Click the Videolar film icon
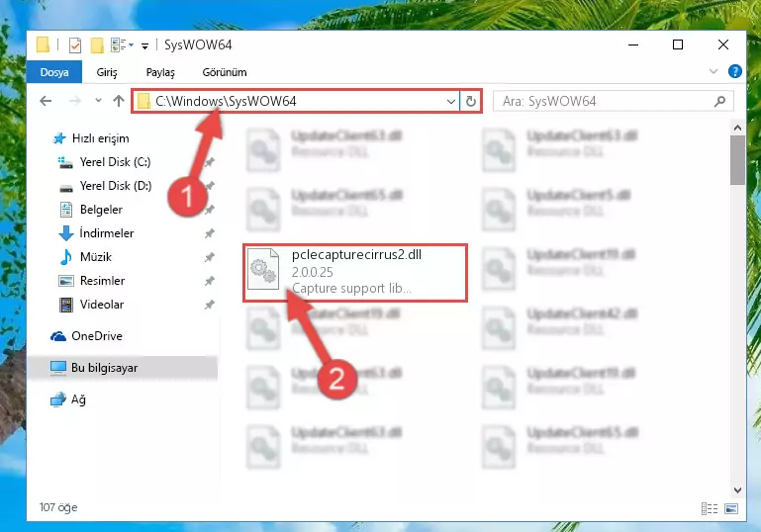The height and width of the screenshot is (532, 761). point(66,305)
